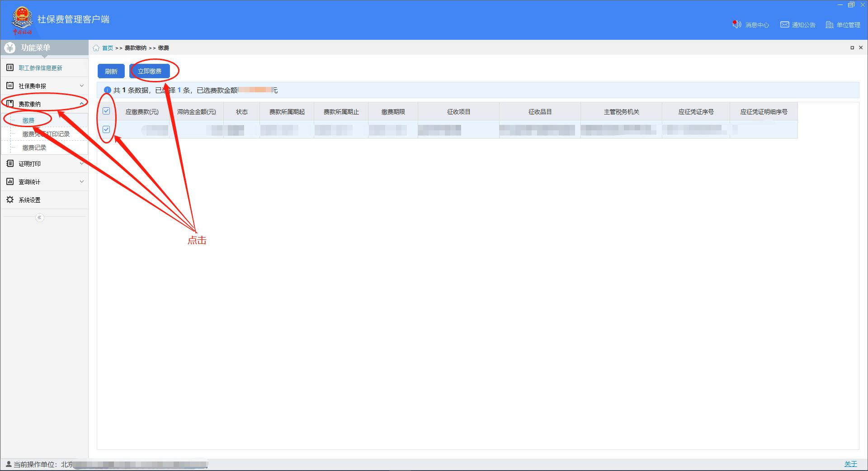Click the 状态 column header

point(242,112)
